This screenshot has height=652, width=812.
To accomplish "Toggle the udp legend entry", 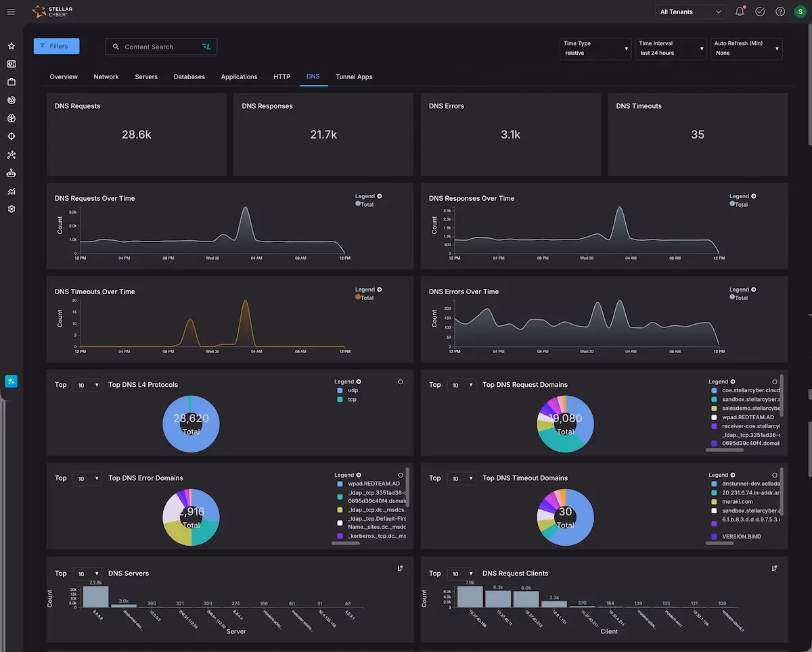I will [353, 391].
